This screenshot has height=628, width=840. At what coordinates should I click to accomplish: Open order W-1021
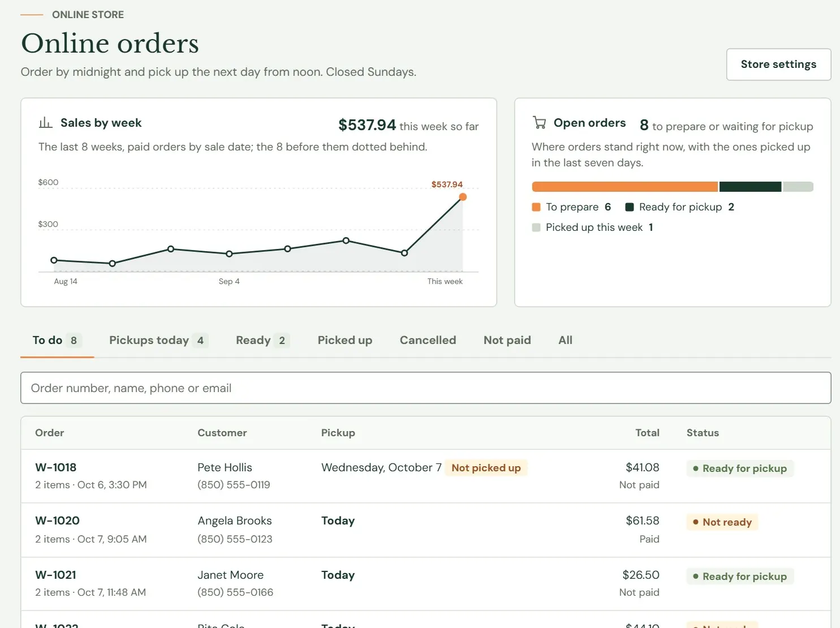[x=55, y=575]
